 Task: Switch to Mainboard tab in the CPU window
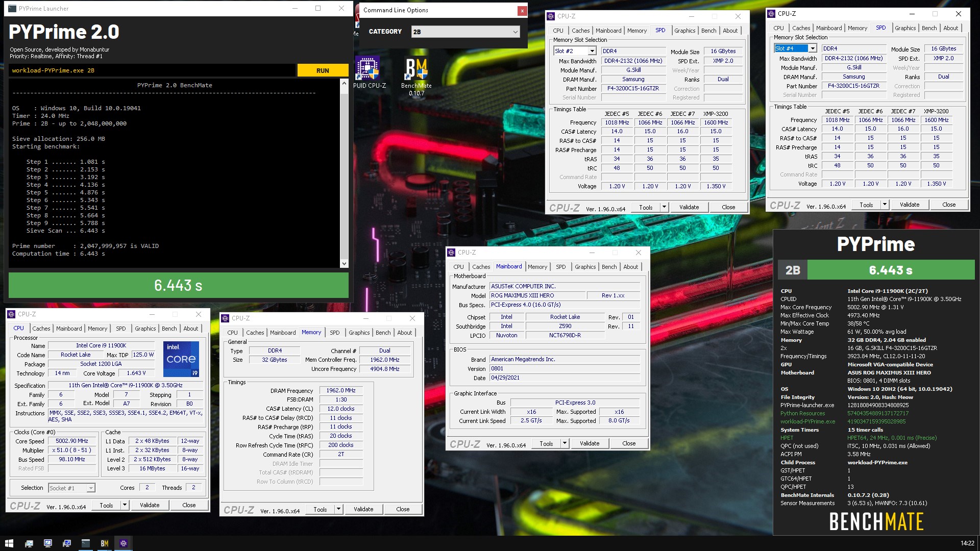69,329
